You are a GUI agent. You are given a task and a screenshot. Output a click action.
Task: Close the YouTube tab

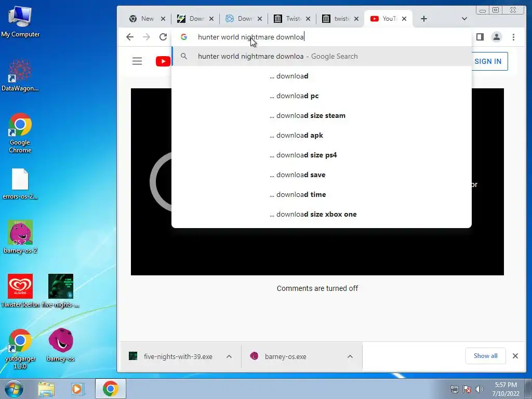[x=404, y=19]
